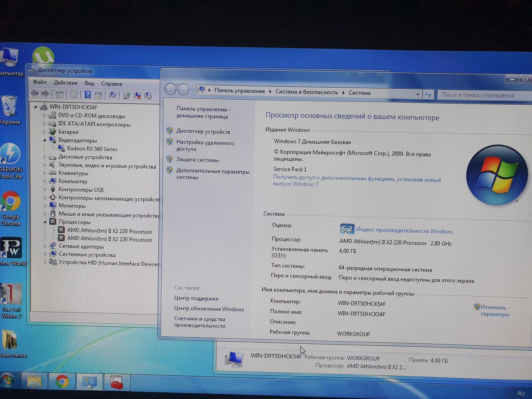
Task: Expand Дисковые устройства node
Action: (x=45, y=157)
